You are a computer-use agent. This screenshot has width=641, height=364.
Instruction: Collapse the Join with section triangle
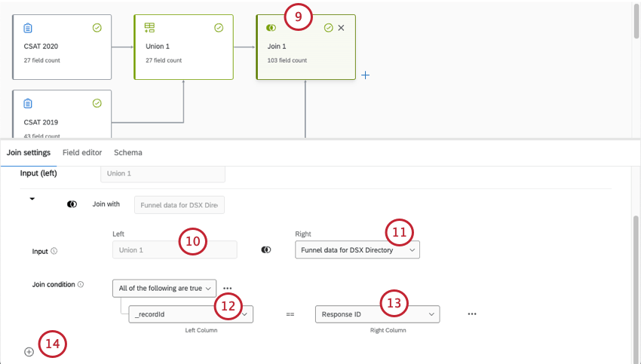click(32, 199)
